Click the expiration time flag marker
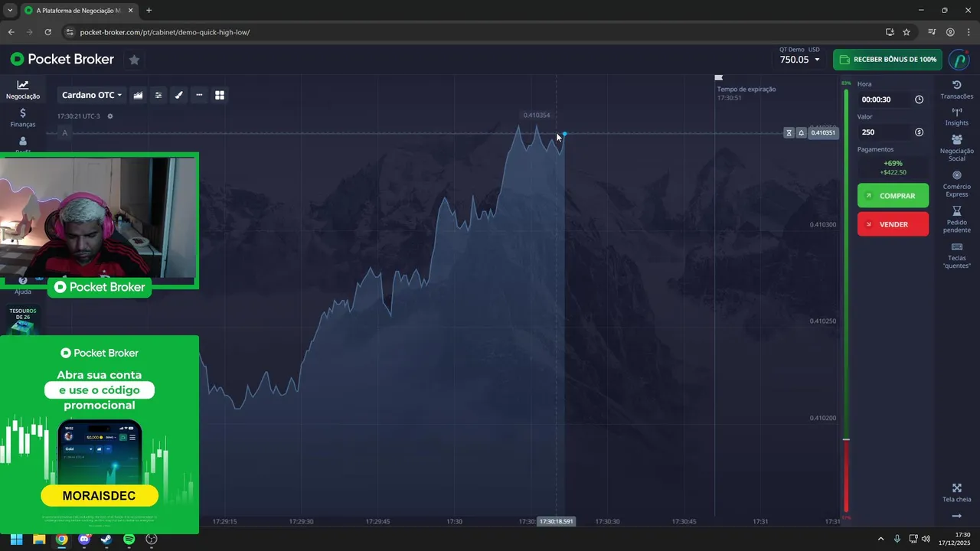980x551 pixels. point(718,77)
